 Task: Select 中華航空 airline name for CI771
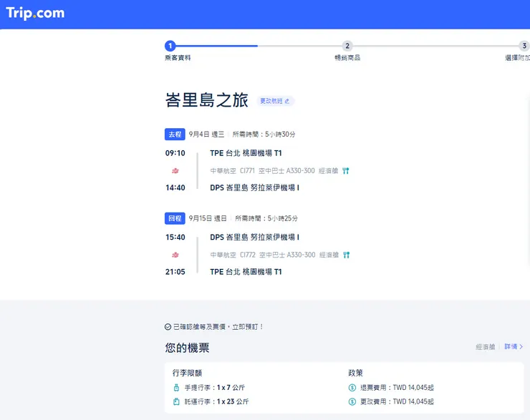(223, 171)
